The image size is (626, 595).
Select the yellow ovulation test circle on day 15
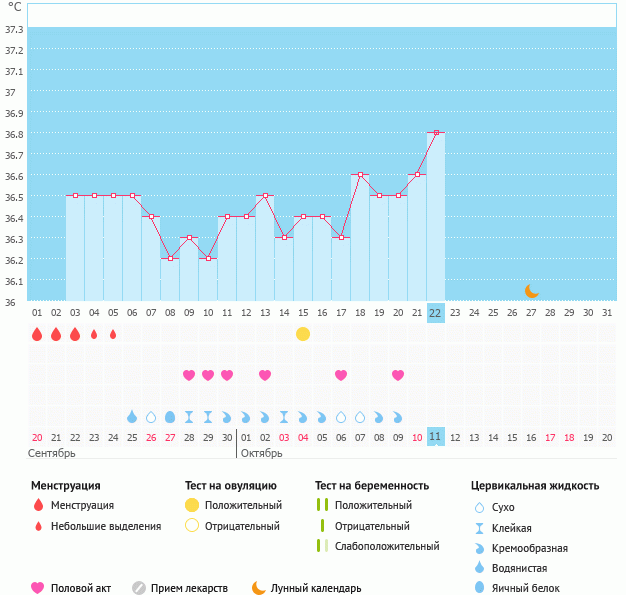tap(303, 333)
